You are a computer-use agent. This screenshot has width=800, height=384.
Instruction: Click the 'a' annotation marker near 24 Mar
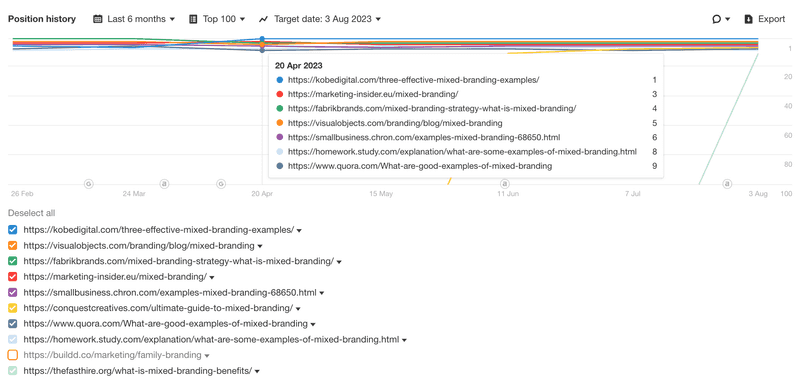164,184
